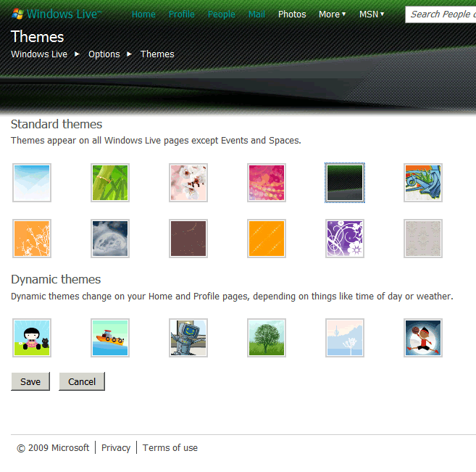Expand the More dropdown menu
The image size is (476, 472).
pos(332,15)
